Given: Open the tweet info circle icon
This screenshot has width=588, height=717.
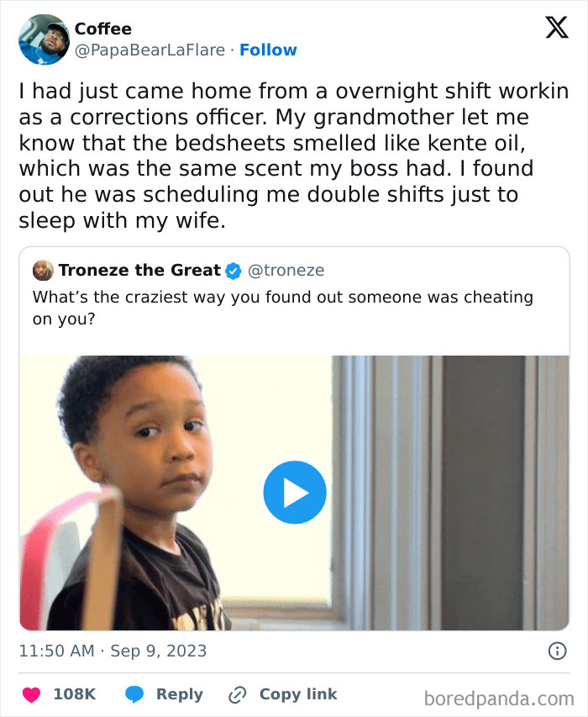Looking at the screenshot, I should coord(557,651).
